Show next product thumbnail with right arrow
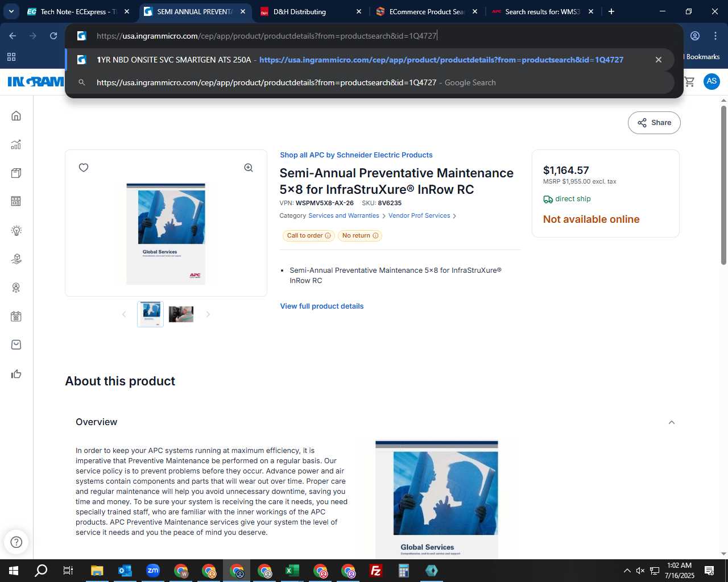728x582 pixels. [208, 314]
